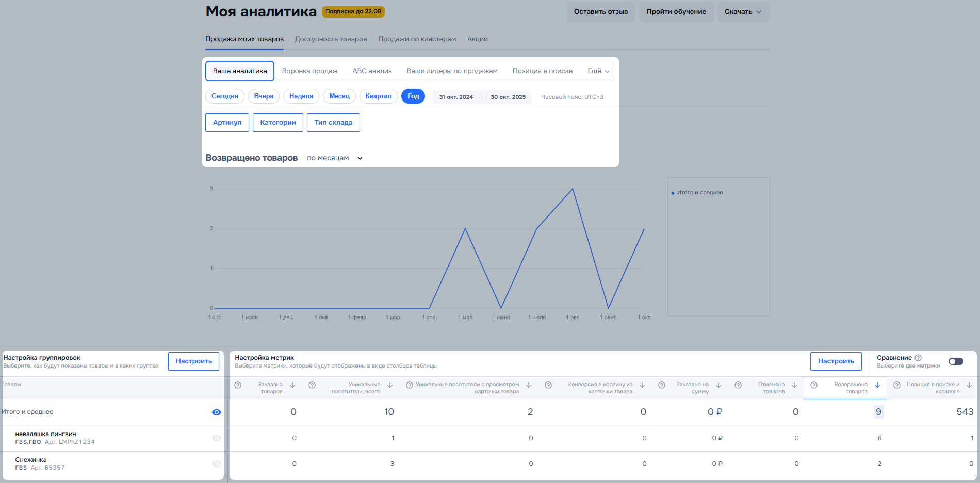Sort table by Возвращено товаров arrow
Screen dimensions: 980x483
[x=877, y=385]
